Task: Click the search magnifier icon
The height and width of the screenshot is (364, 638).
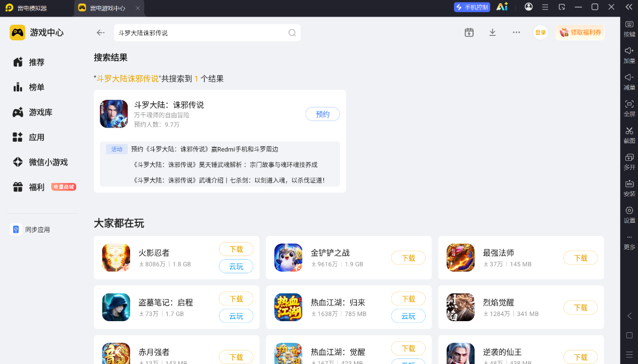Action: pyautogui.click(x=292, y=33)
